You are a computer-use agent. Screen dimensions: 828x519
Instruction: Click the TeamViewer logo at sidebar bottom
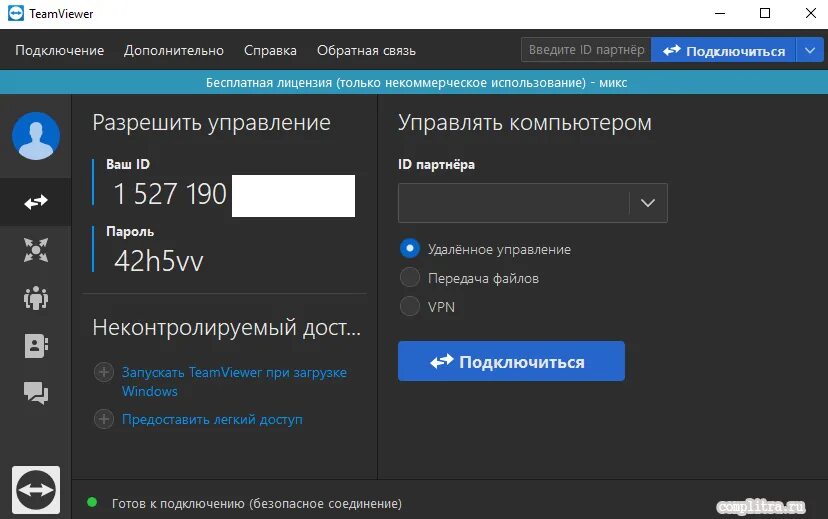point(36,490)
